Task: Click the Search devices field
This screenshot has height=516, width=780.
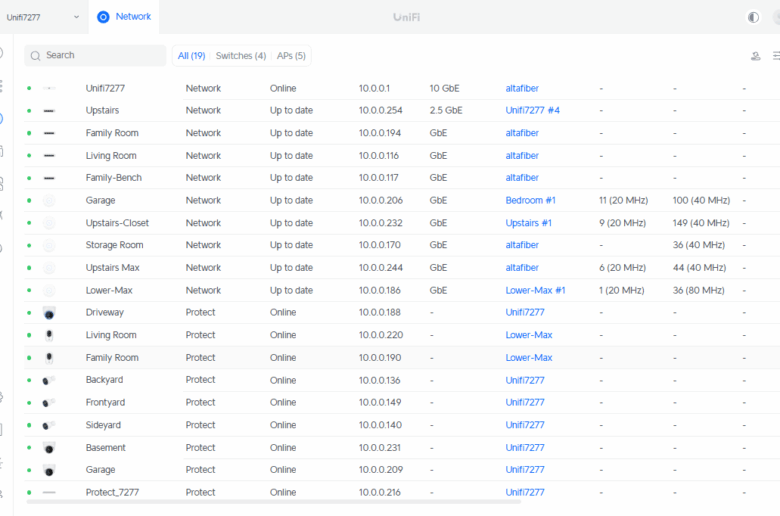Action: tap(96, 56)
